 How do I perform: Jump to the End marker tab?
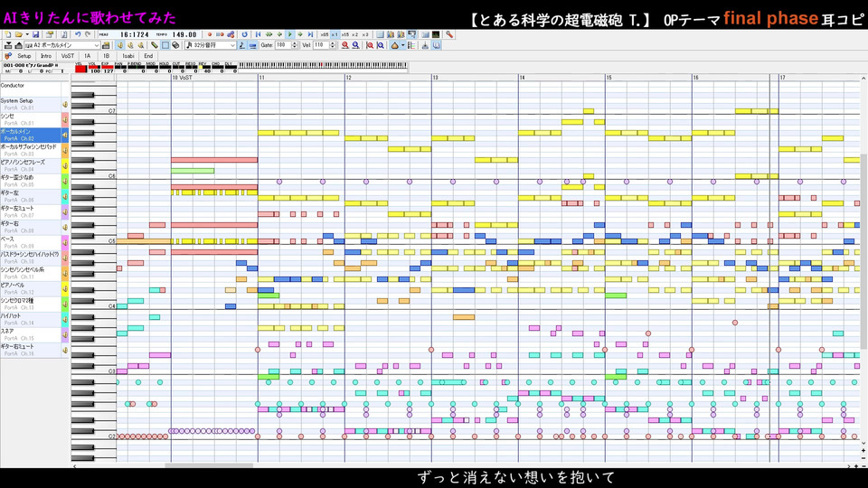148,56
